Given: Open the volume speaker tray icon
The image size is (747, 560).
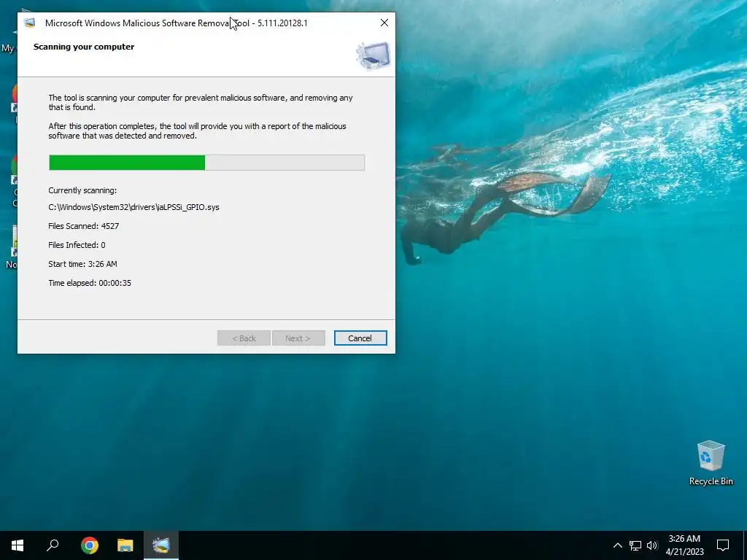Looking at the screenshot, I should click(652, 545).
